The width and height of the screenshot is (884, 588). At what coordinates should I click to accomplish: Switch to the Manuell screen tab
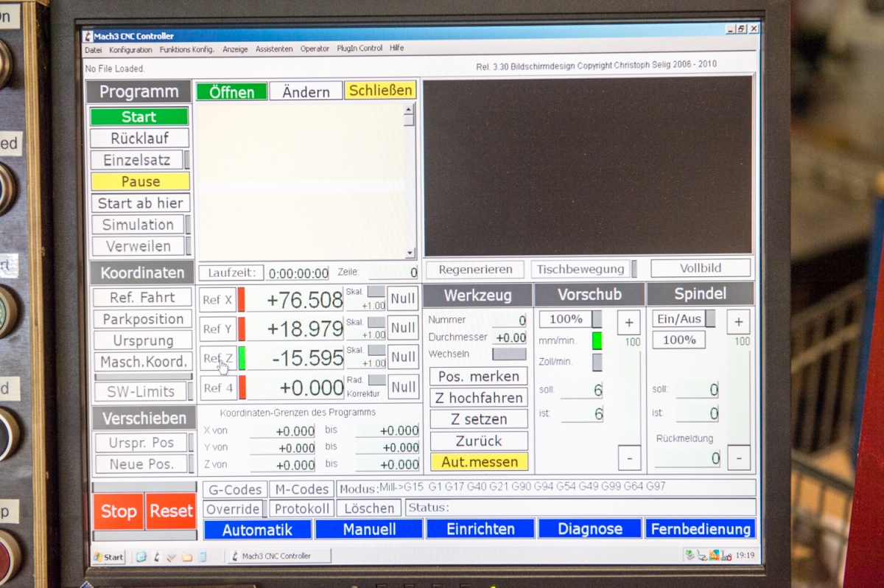[x=369, y=529]
